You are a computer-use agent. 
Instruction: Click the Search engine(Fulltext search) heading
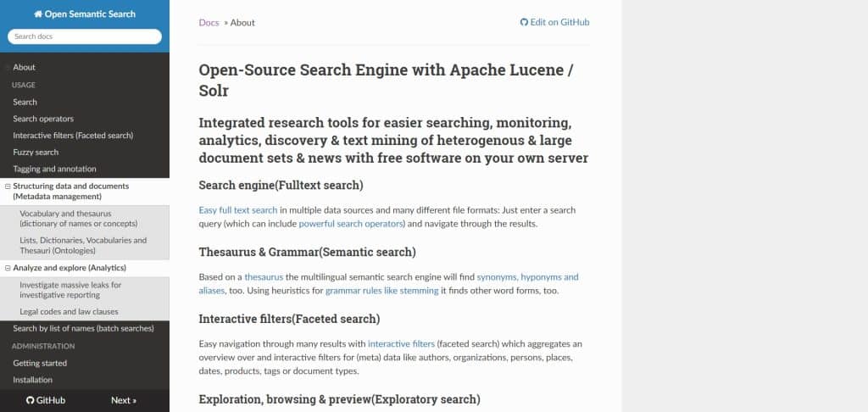[281, 186]
